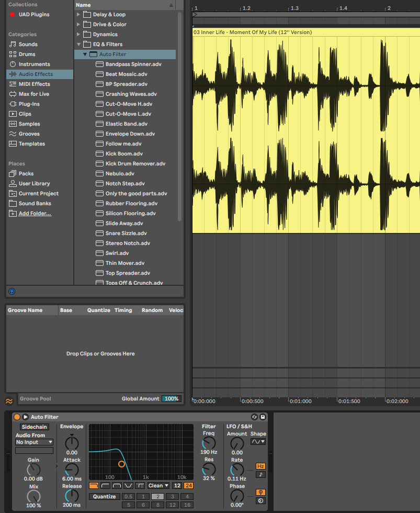Select the Kick Drum Remover.adv preset

[x=135, y=163]
